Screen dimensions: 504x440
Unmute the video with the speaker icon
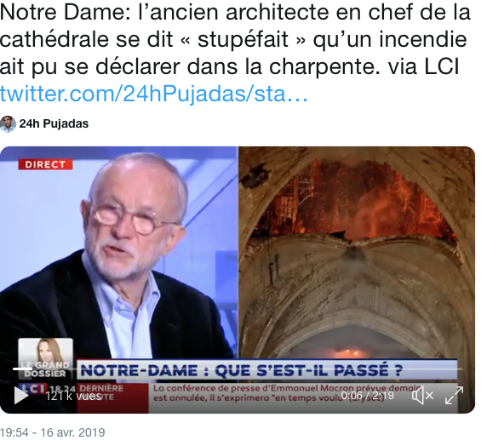422,396
